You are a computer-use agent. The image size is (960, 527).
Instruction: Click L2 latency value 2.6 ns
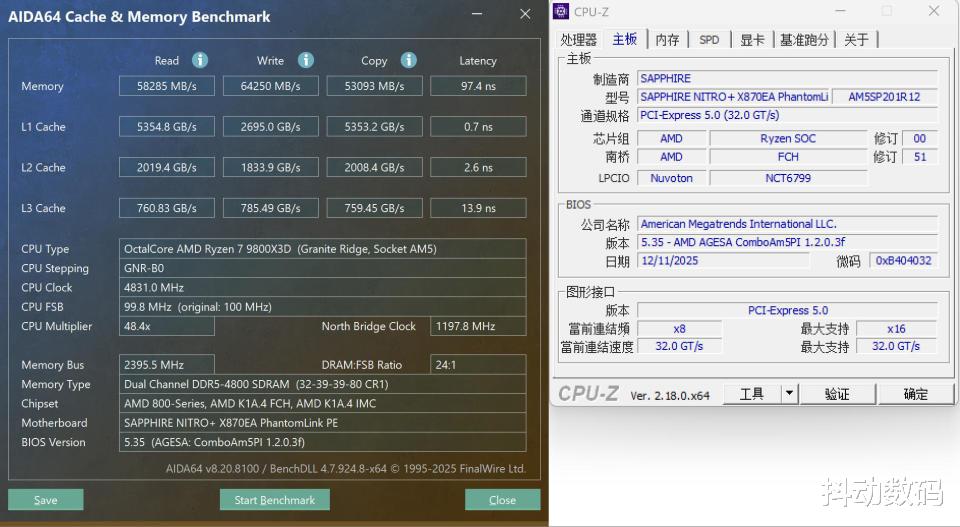pos(478,167)
